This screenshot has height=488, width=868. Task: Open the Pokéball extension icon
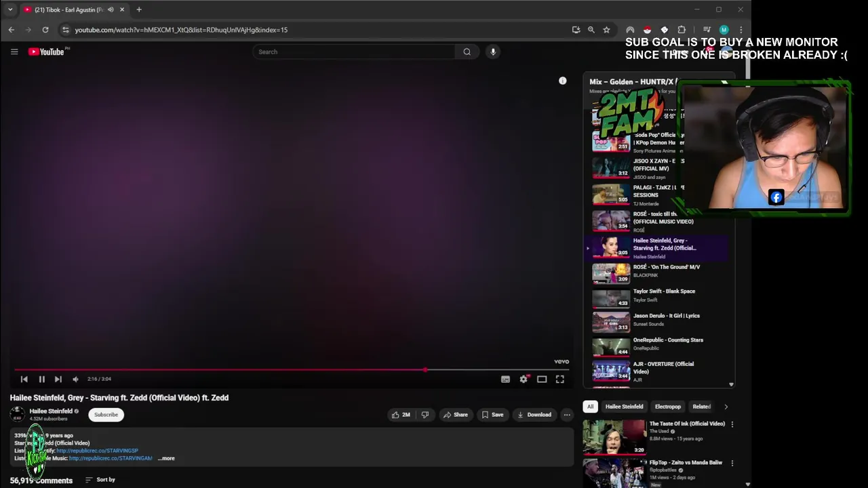647,30
